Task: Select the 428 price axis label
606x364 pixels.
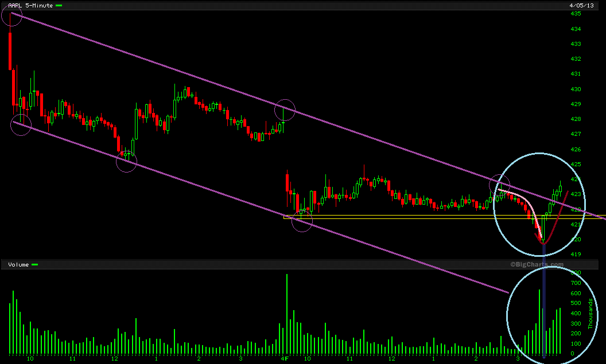Action: click(x=576, y=119)
